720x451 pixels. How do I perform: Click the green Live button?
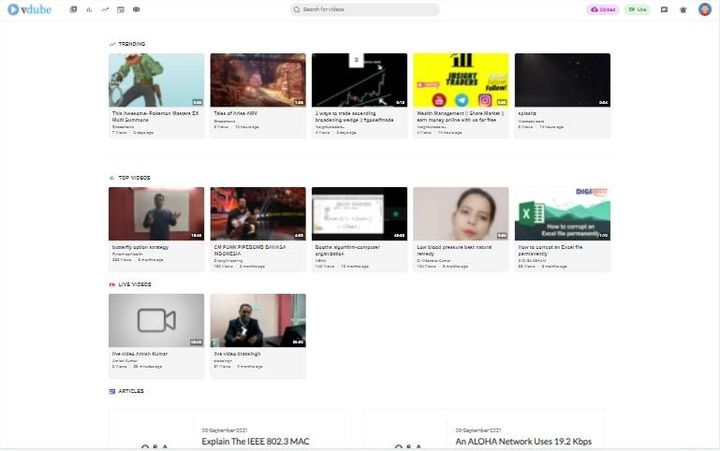pyautogui.click(x=637, y=10)
